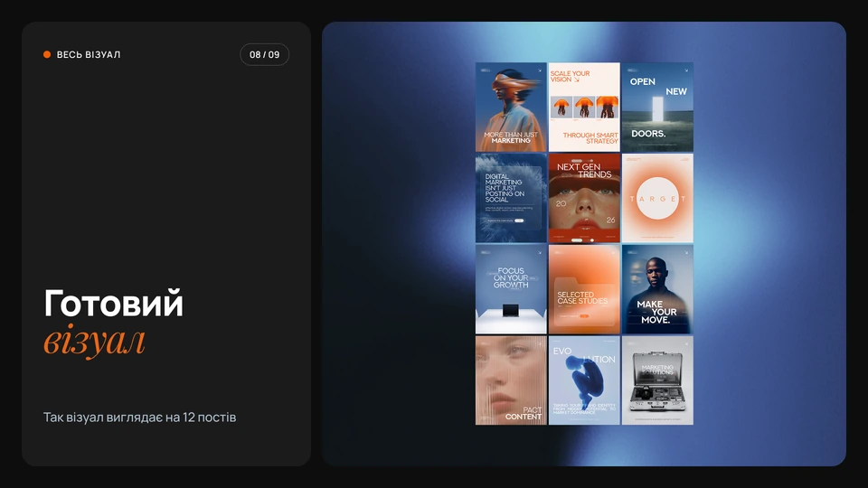Open the Digital Marketing Isn't Just Posting post
Image resolution: width=868 pixels, height=488 pixels.
tap(511, 198)
